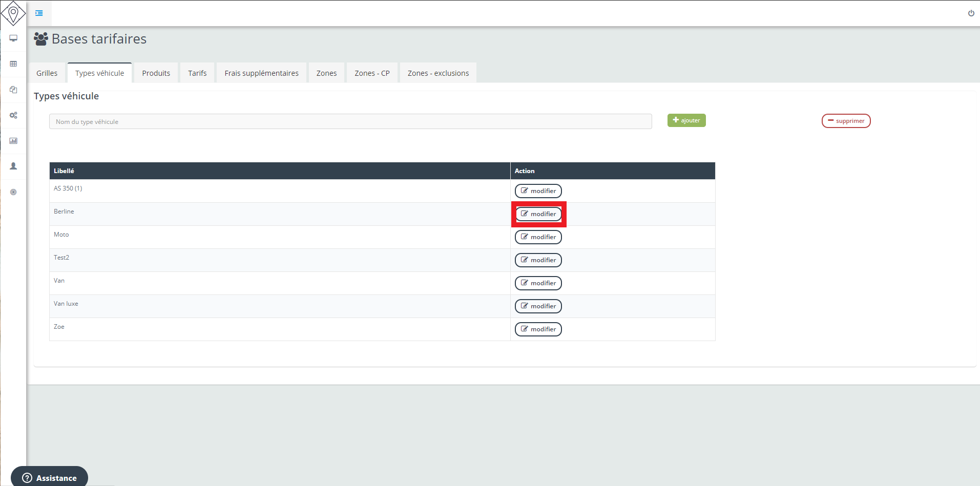Open the monitor dashboard sidebar icon
The width and height of the screenshot is (980, 486).
coord(13,38)
